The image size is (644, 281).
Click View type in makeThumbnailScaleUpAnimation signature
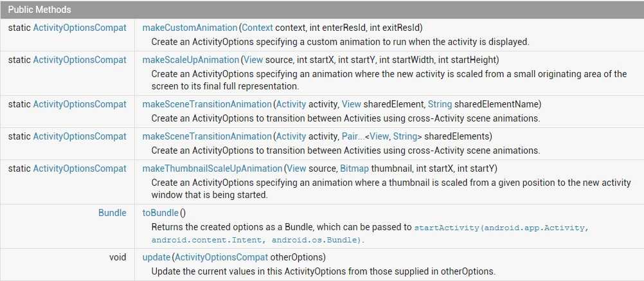click(x=296, y=168)
